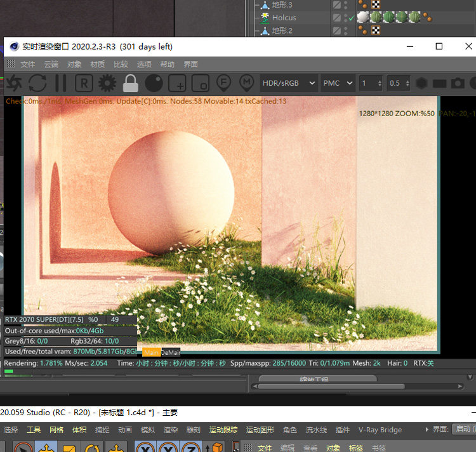Open the 模拟 menu in Cinema 4D
This screenshot has width=476, height=452.
click(148, 430)
